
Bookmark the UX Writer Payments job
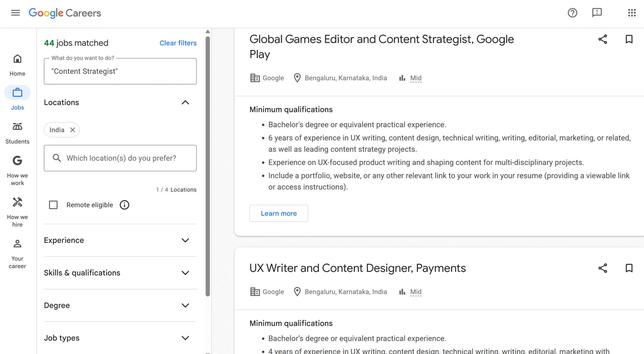click(629, 268)
